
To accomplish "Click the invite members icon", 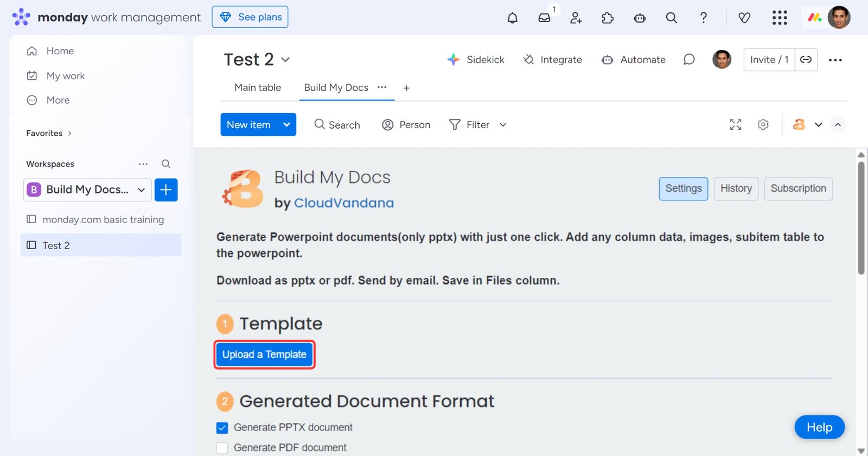I will click(x=576, y=18).
